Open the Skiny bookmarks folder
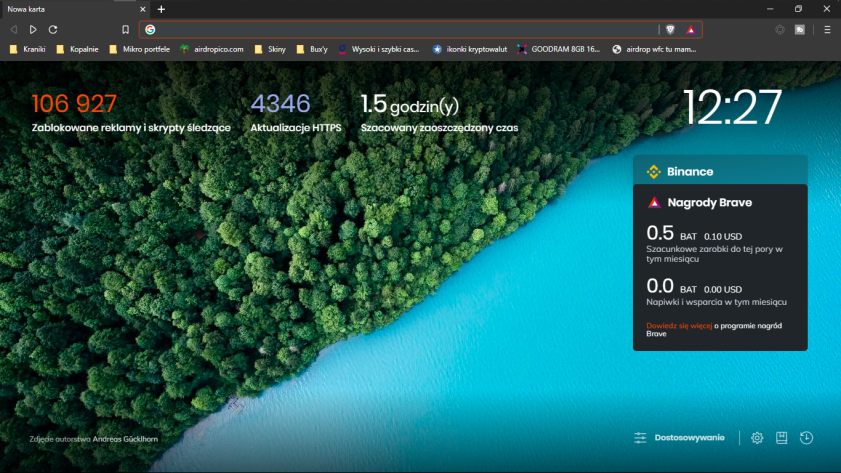Image resolution: width=841 pixels, height=473 pixels. coord(270,49)
